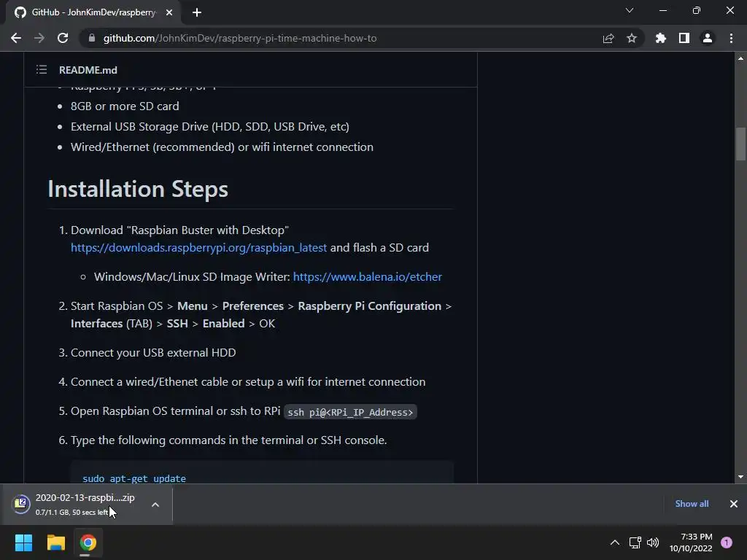747x560 pixels.
Task: Open the README table of contents
Action: [x=42, y=70]
